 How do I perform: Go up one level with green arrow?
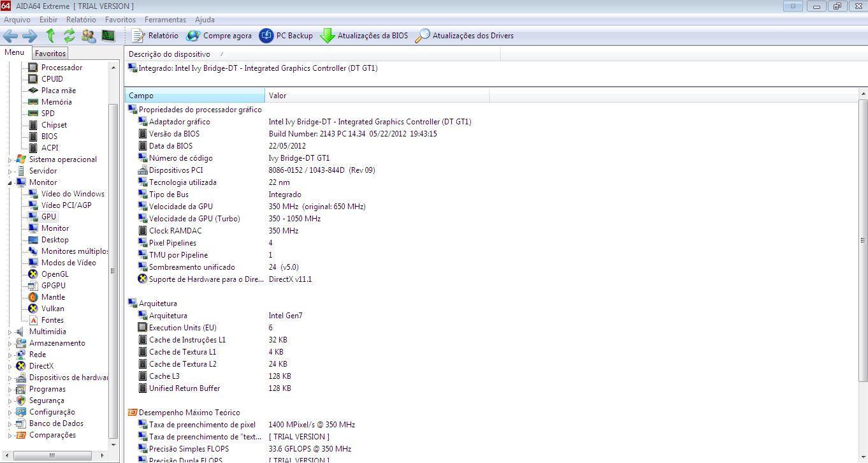(50, 36)
